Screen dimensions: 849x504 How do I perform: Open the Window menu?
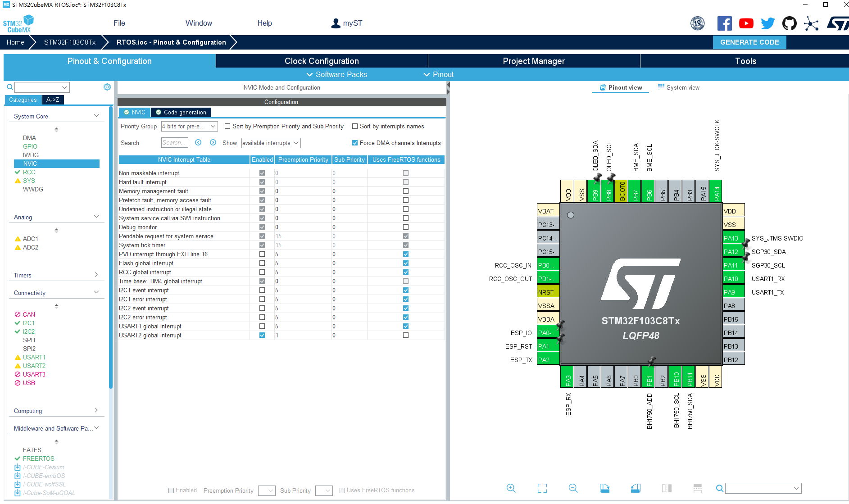(199, 23)
